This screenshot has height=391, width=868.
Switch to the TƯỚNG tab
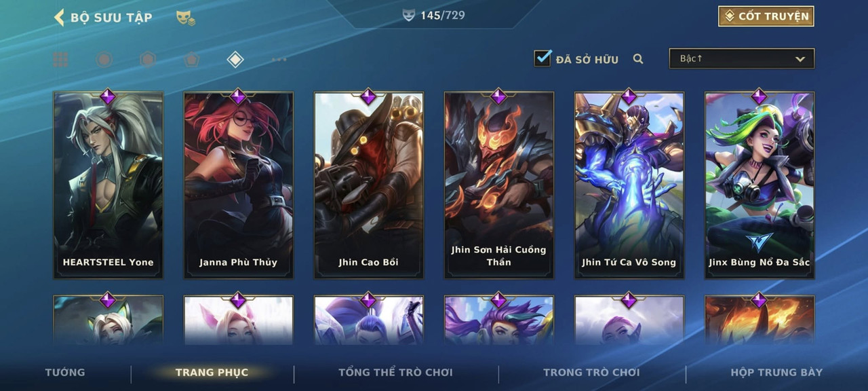point(65,372)
